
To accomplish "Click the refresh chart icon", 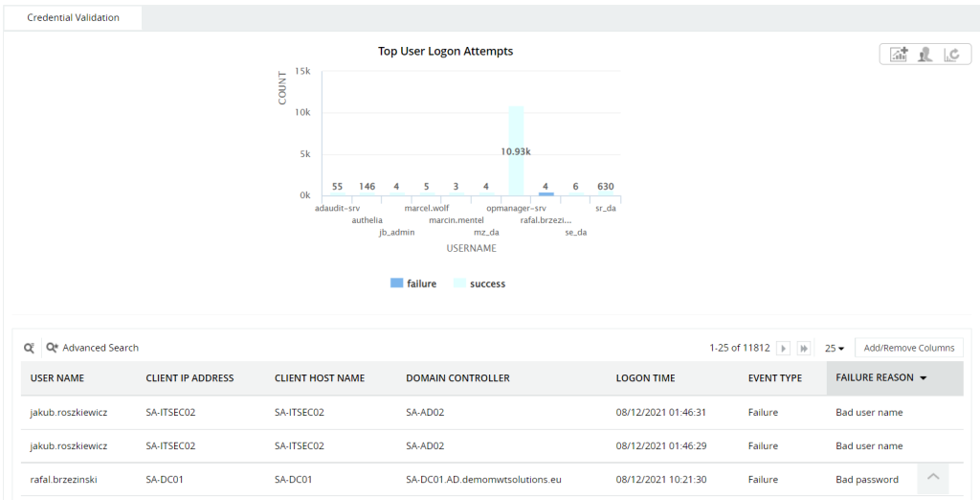I will 951,55.
